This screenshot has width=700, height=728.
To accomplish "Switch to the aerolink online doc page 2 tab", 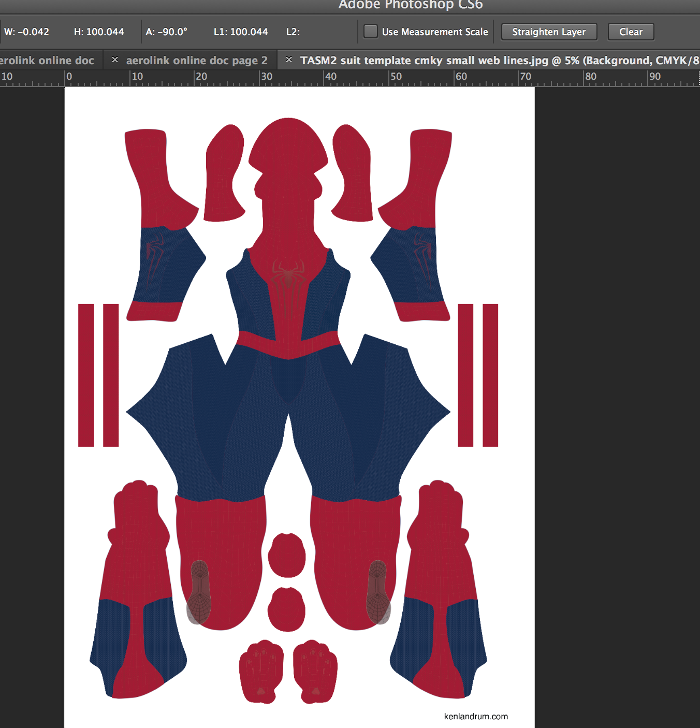I will (x=197, y=61).
